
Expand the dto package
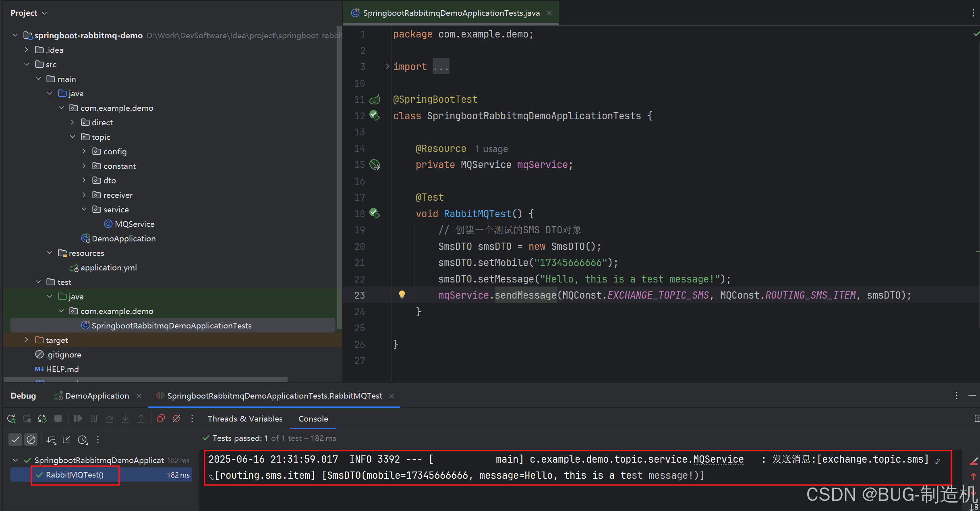pyautogui.click(x=84, y=181)
